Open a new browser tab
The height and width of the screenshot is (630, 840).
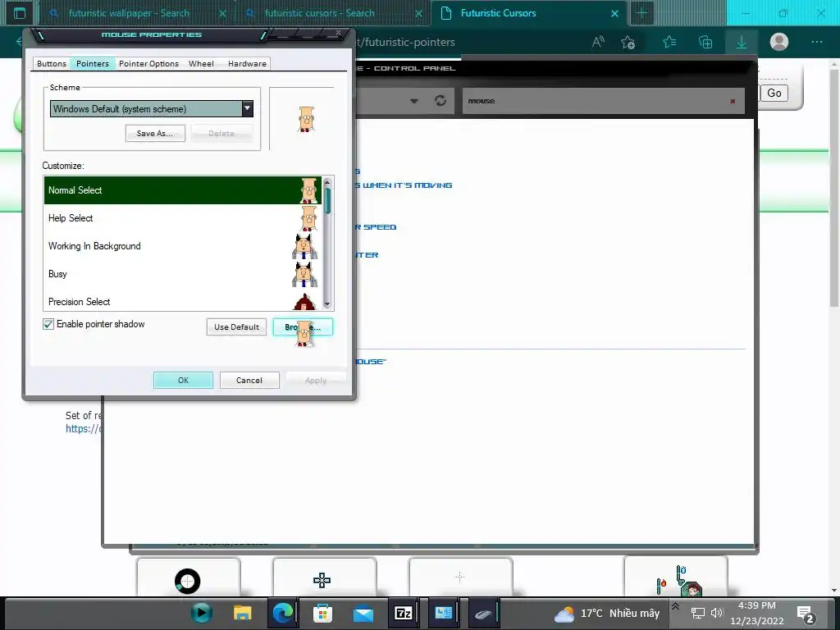[x=641, y=13]
